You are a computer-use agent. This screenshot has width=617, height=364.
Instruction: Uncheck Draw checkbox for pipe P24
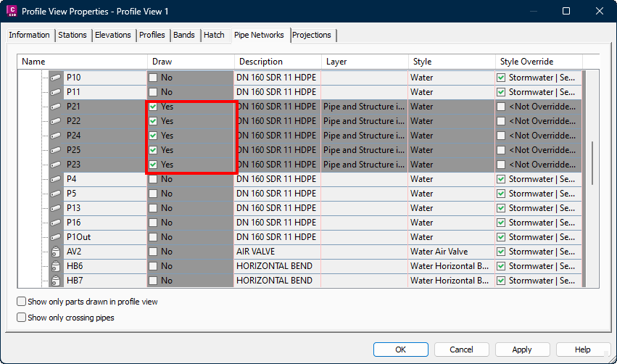[153, 136]
